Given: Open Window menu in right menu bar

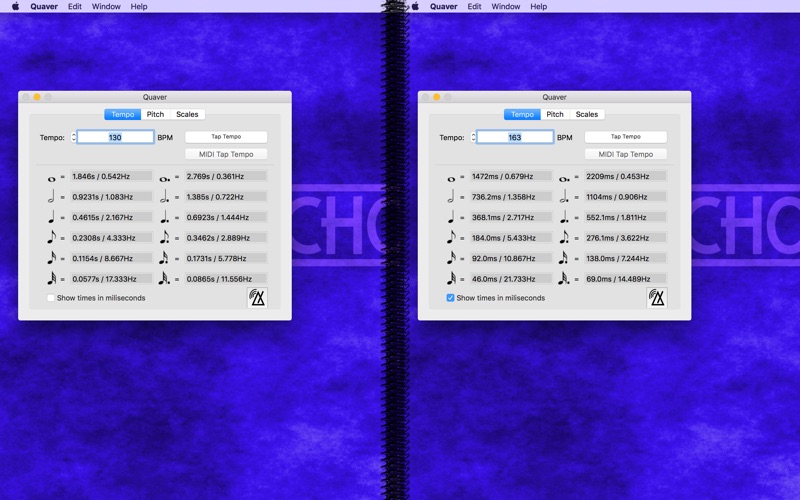Looking at the screenshot, I should point(506,6).
